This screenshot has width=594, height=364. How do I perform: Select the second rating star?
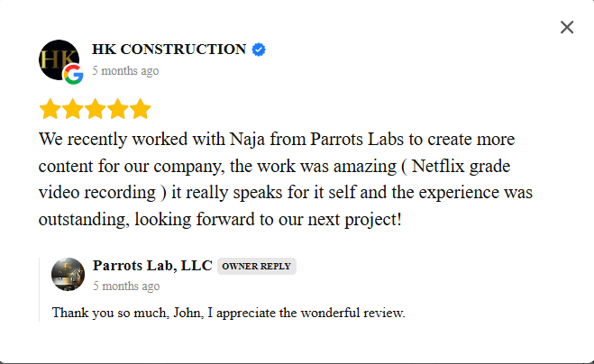(72, 110)
